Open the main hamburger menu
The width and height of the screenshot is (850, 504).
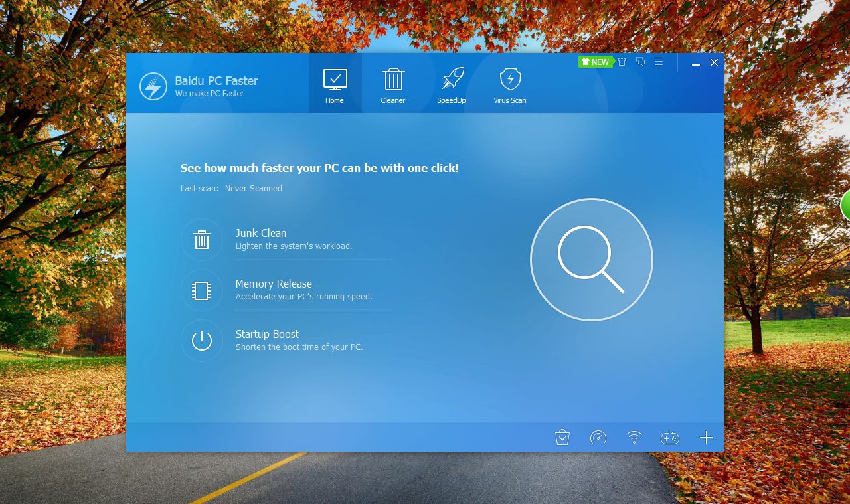[659, 62]
